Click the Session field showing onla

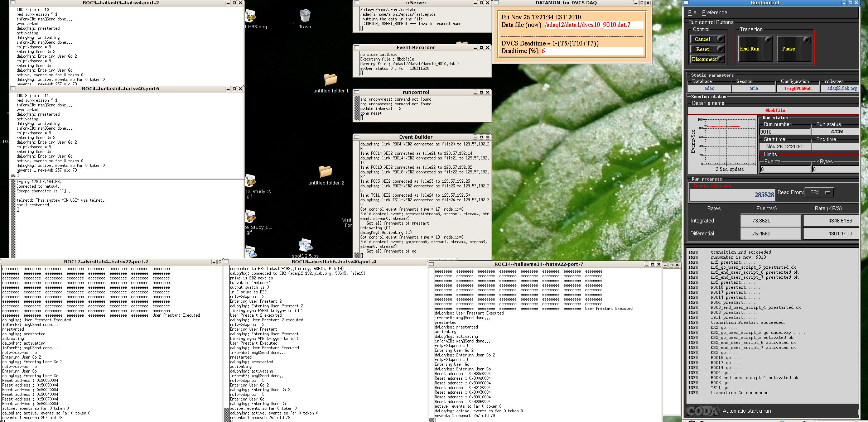click(753, 88)
